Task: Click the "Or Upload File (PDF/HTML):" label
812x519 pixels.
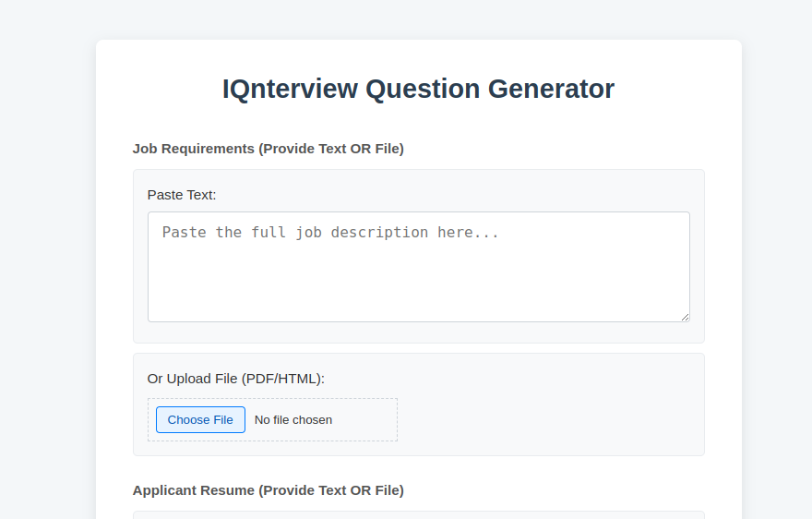Action: [x=236, y=379]
